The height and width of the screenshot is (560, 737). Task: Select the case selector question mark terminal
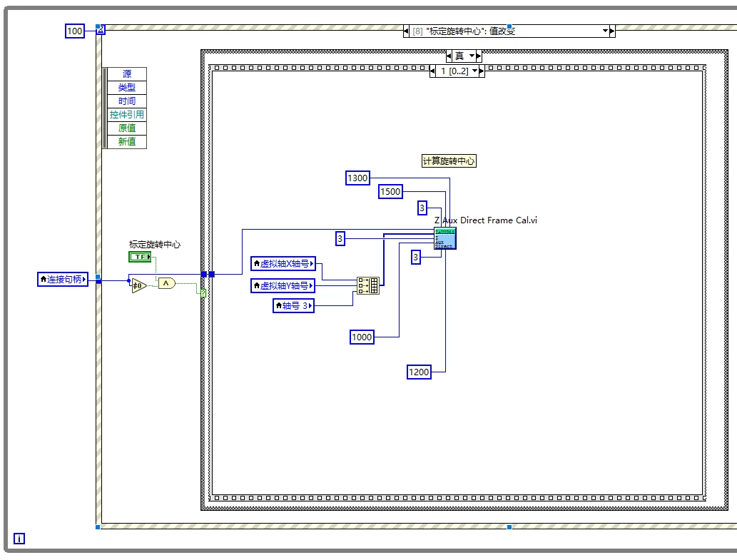click(x=203, y=293)
